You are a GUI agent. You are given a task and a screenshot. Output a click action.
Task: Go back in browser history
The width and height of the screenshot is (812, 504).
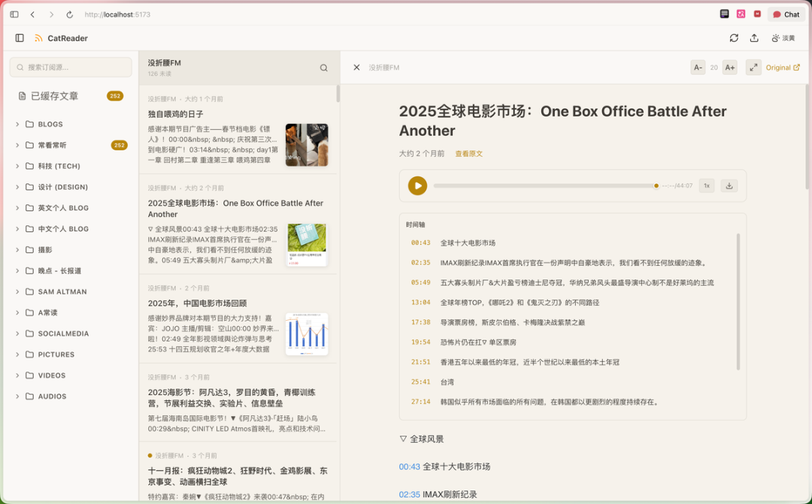click(32, 14)
